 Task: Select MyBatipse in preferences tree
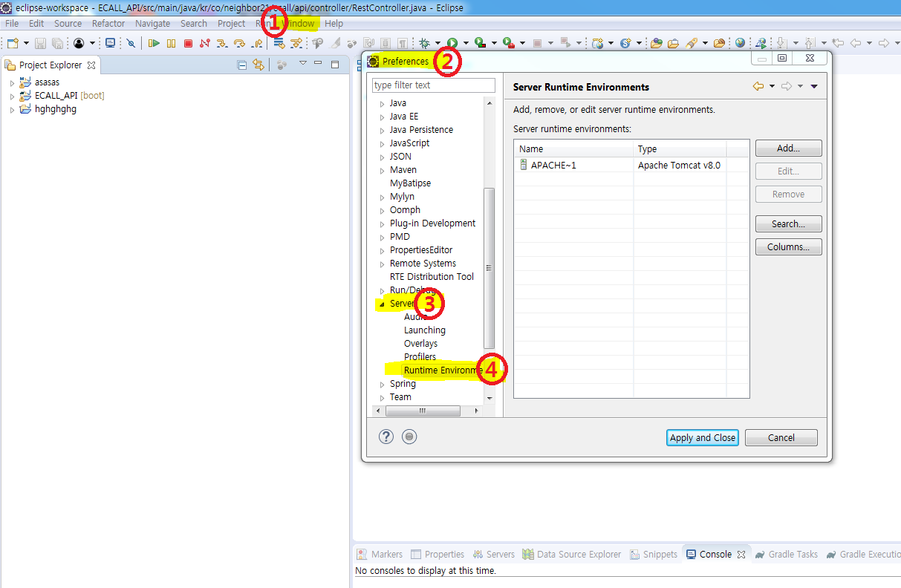point(410,183)
